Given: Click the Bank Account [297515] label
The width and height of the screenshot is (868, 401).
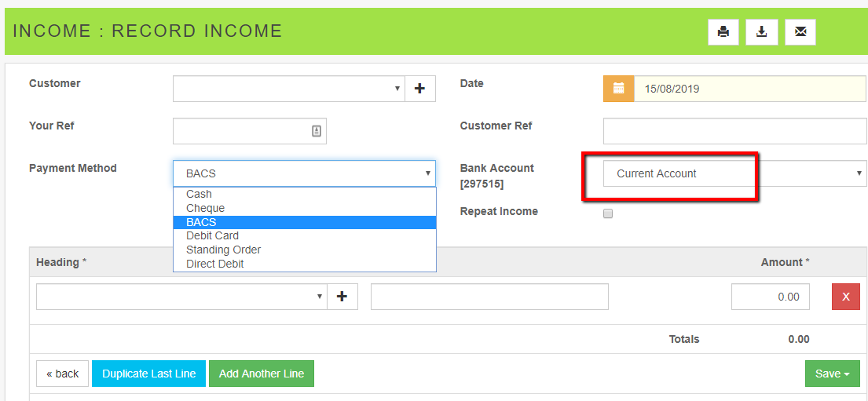Looking at the screenshot, I should pyautogui.click(x=497, y=176).
